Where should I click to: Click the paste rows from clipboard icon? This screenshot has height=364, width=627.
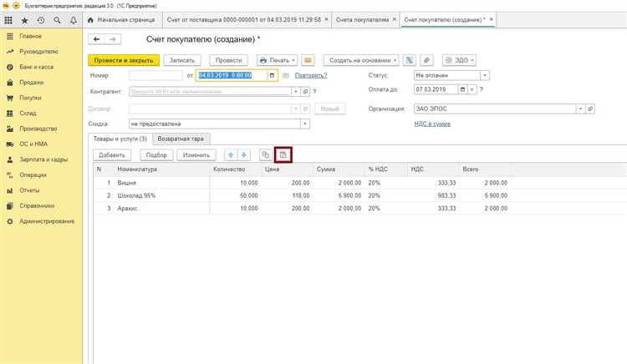coord(283,155)
